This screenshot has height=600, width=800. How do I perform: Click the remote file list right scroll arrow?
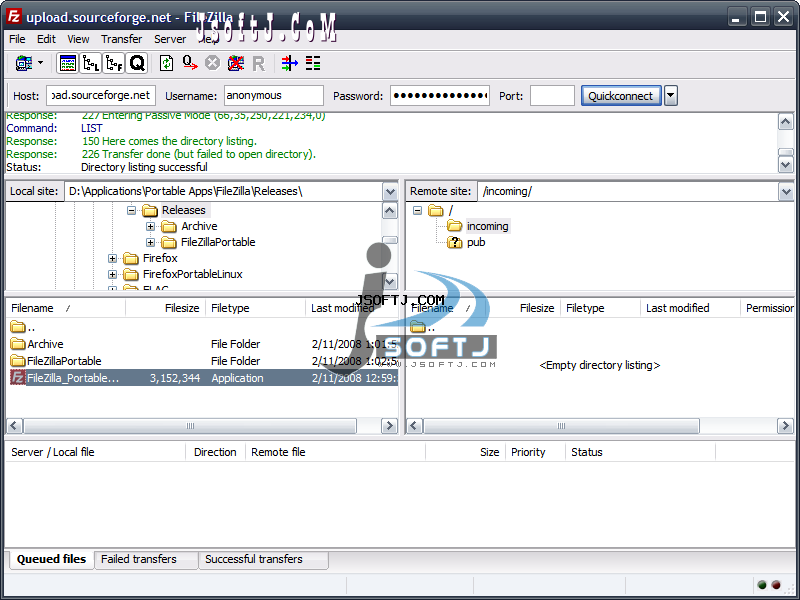click(x=785, y=426)
